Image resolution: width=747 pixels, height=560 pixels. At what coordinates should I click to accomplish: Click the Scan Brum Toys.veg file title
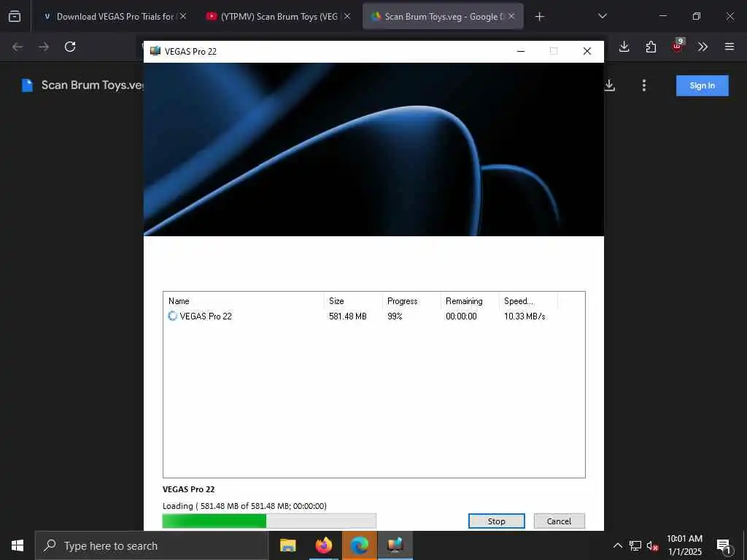click(x=93, y=85)
